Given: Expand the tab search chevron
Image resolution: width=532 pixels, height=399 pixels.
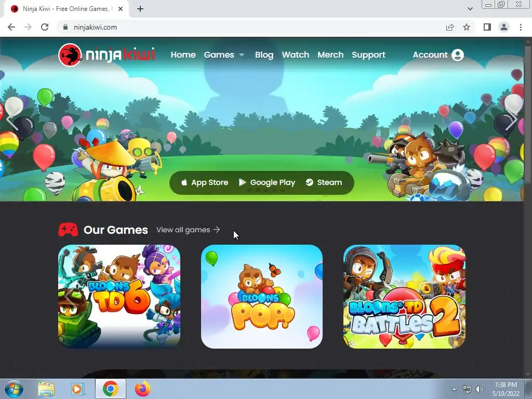Looking at the screenshot, I should 470,9.
